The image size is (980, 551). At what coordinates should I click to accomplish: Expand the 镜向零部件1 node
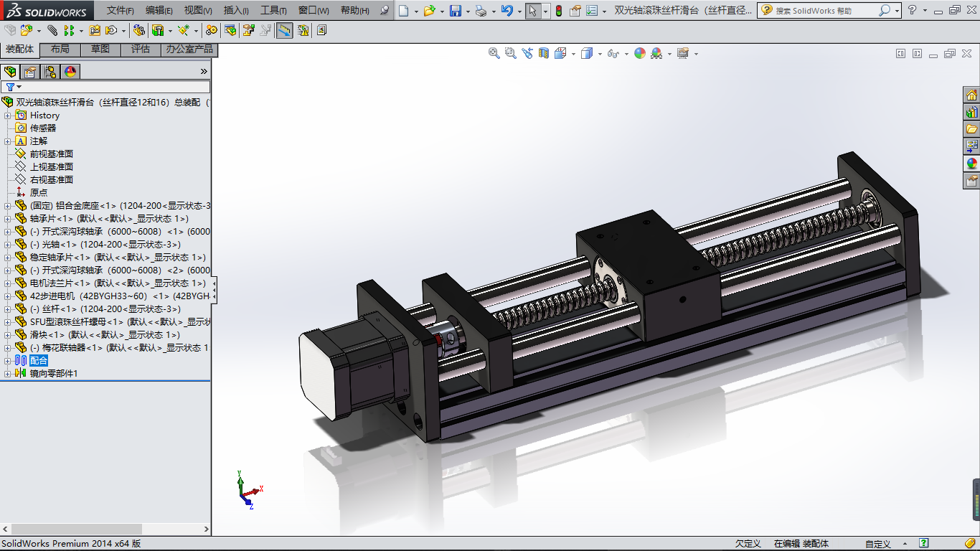tap(8, 374)
